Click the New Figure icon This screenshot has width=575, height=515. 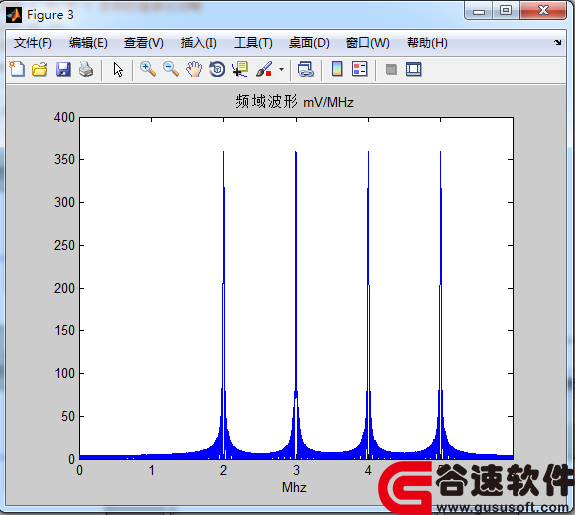[17, 69]
